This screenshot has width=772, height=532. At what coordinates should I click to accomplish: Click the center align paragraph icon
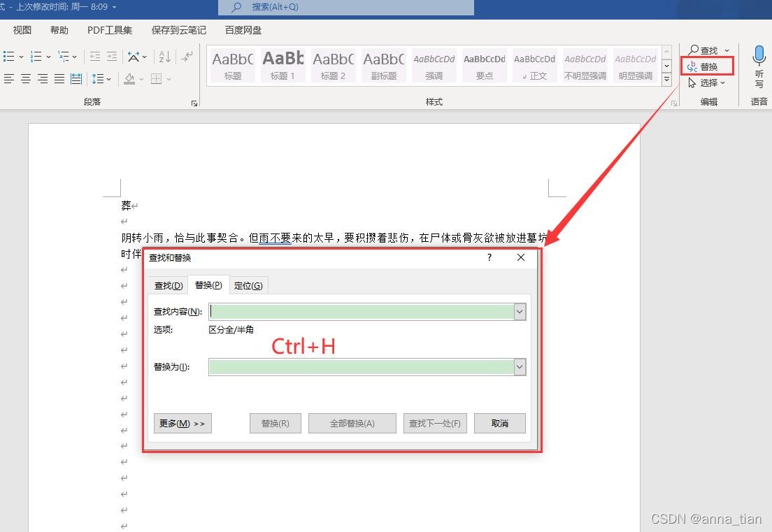point(26,79)
